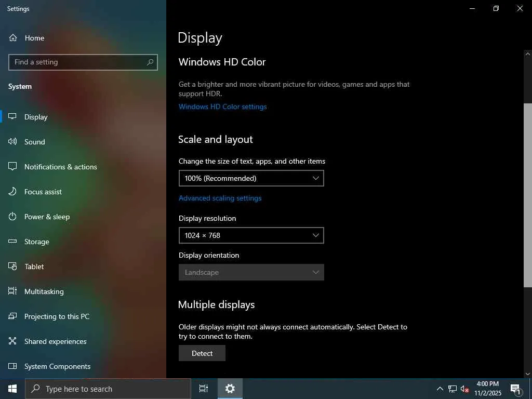
Task: Click the Sound speaker icon in sidebar
Action: (12, 141)
